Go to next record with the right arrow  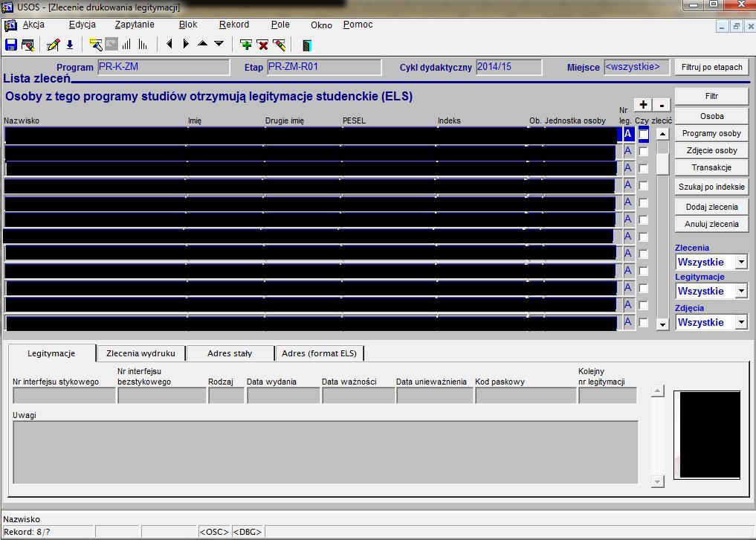pyautogui.click(x=186, y=44)
